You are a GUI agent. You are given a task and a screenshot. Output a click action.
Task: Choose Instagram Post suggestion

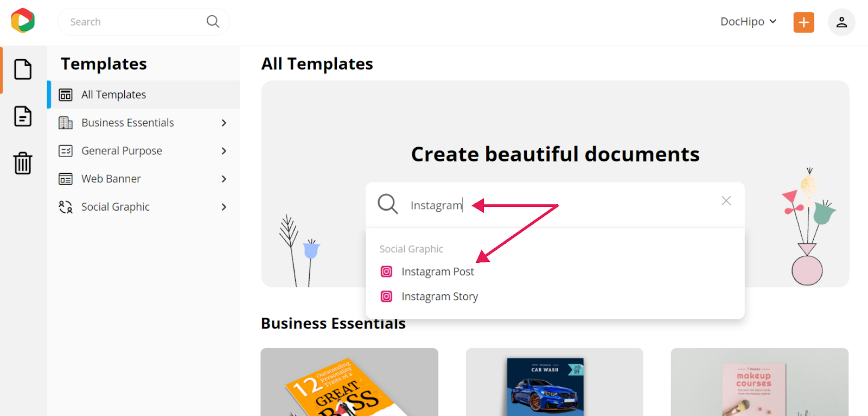(x=437, y=272)
